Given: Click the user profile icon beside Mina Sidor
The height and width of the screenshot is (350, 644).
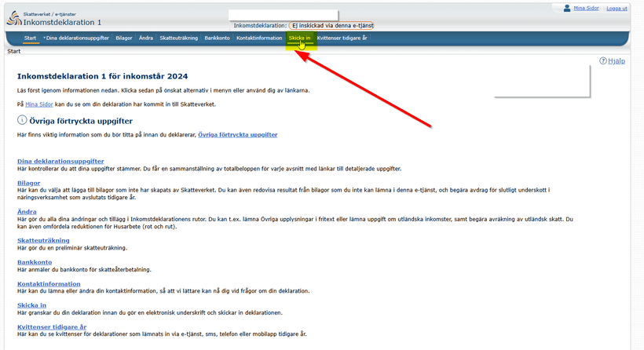Looking at the screenshot, I should tap(567, 9).
